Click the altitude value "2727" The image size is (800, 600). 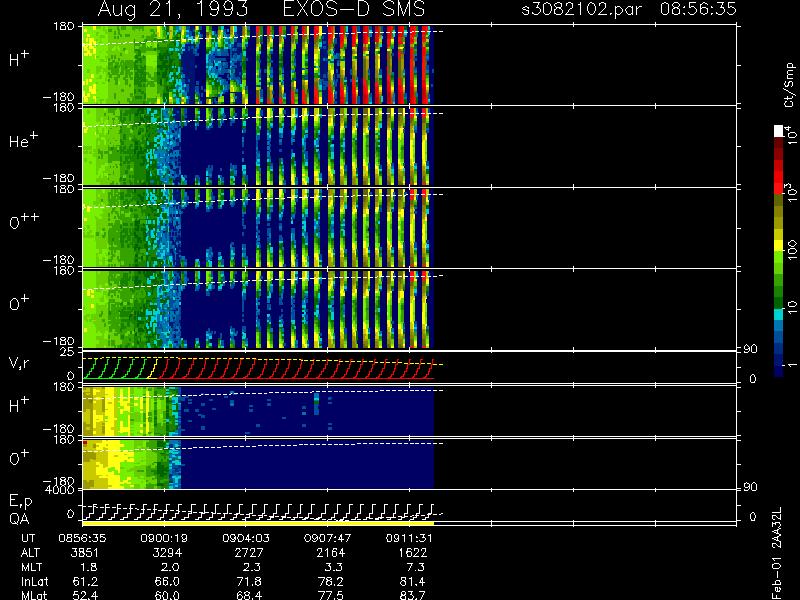[248, 553]
